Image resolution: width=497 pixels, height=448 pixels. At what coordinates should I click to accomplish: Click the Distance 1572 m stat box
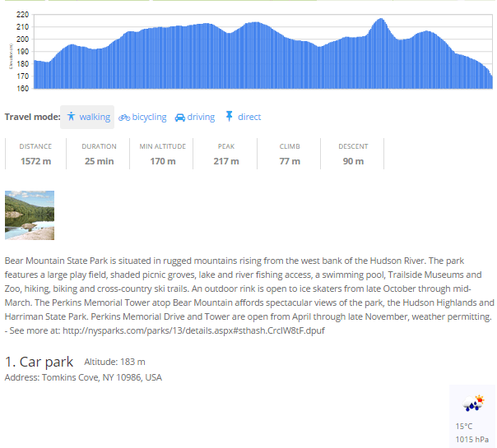36,155
